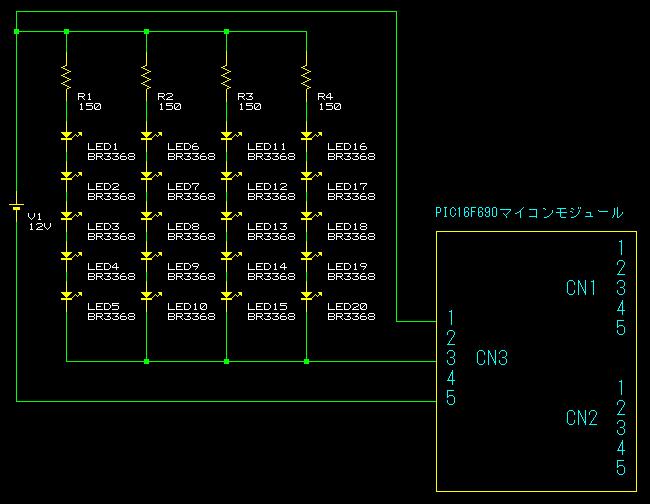650x504 pixels.
Task: Click the BR3368 text under LED18
Action: click(352, 237)
